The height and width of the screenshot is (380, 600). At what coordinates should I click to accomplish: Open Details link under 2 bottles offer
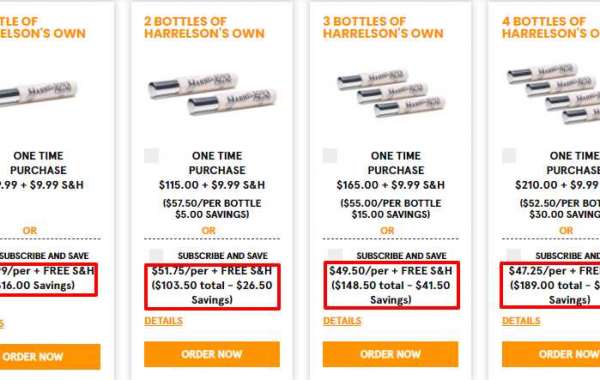[x=163, y=321]
